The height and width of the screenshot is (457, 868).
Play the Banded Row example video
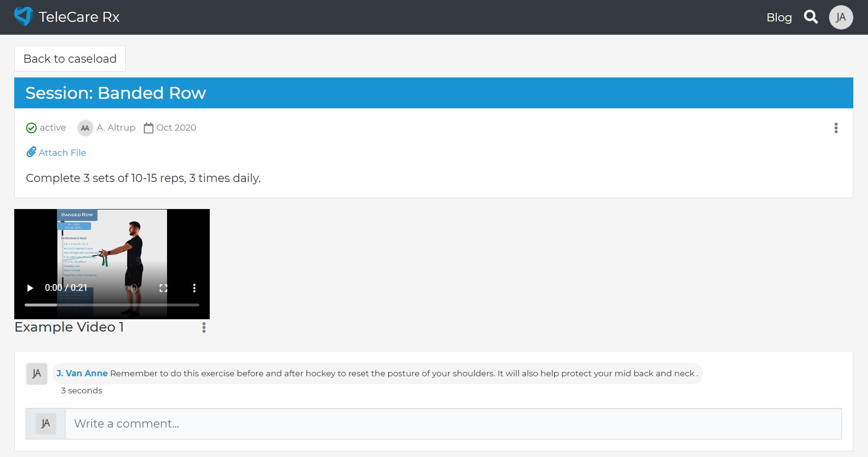(30, 288)
